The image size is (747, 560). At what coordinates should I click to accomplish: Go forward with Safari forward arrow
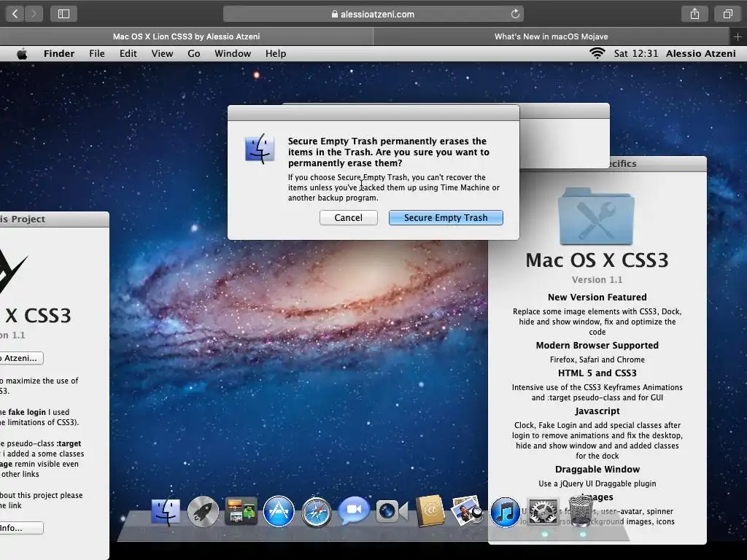34,14
